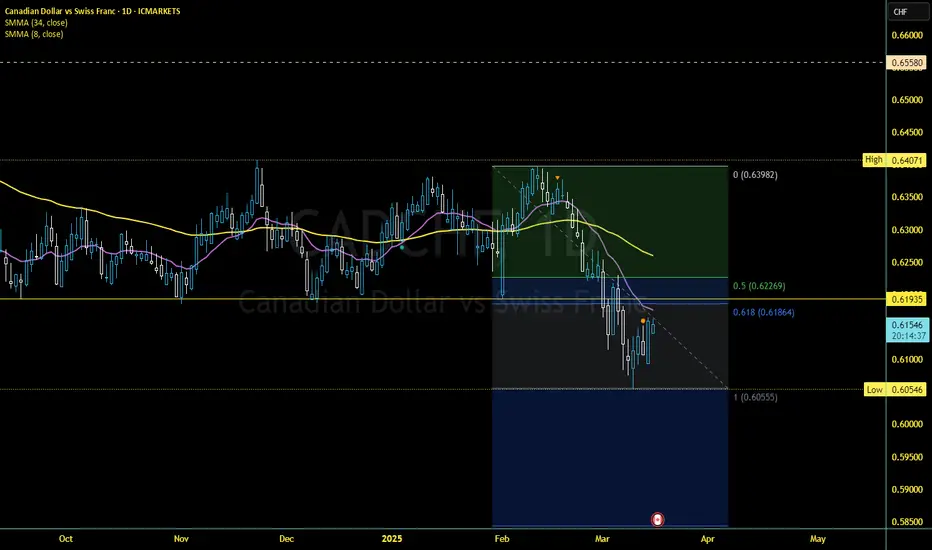
Task: Click the 0.64500 price scale value
Action: [x=907, y=132]
